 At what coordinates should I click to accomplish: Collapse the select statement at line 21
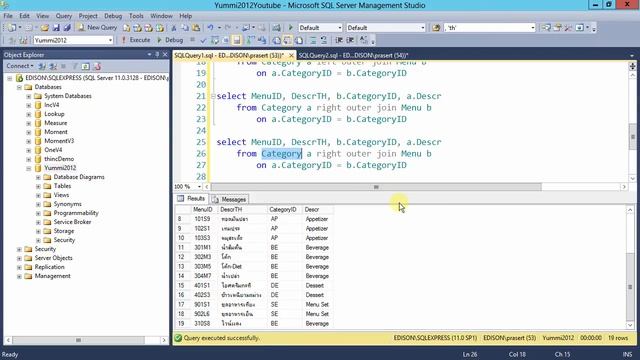213,96
